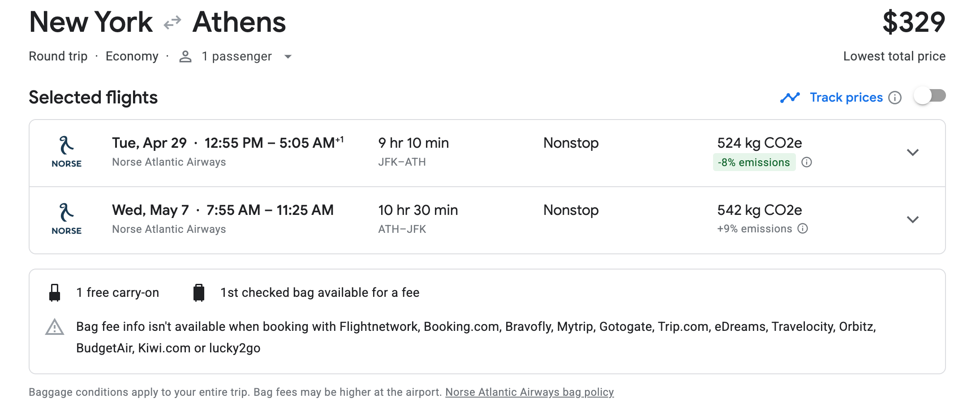Click the $329 lowest total price

tap(913, 22)
